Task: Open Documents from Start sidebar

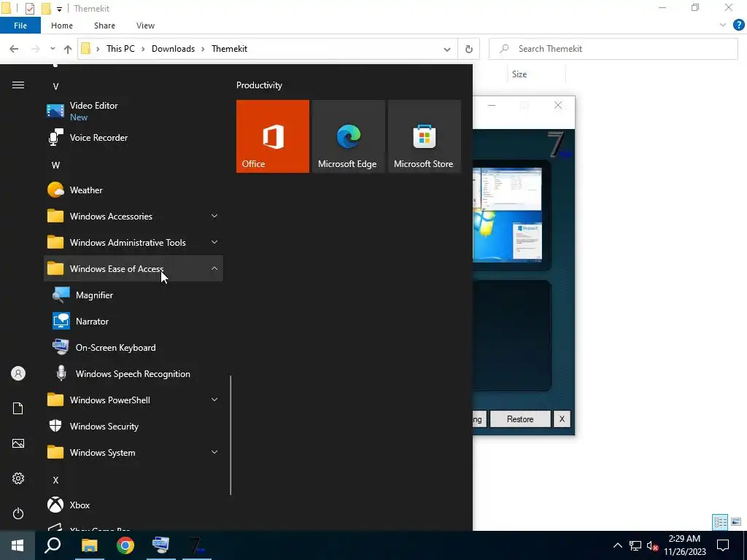Action: (18, 408)
